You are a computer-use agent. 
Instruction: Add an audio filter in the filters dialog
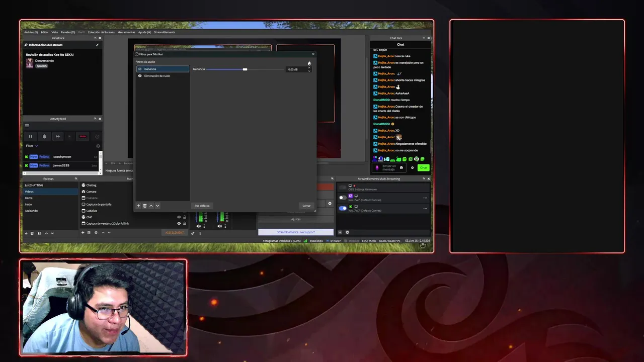[x=138, y=206]
